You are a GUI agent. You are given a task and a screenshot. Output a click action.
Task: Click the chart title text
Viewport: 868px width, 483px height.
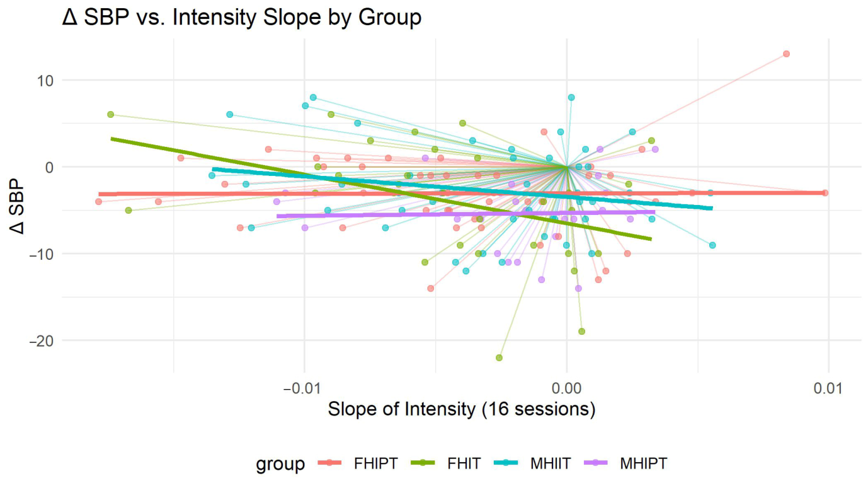tap(242, 17)
